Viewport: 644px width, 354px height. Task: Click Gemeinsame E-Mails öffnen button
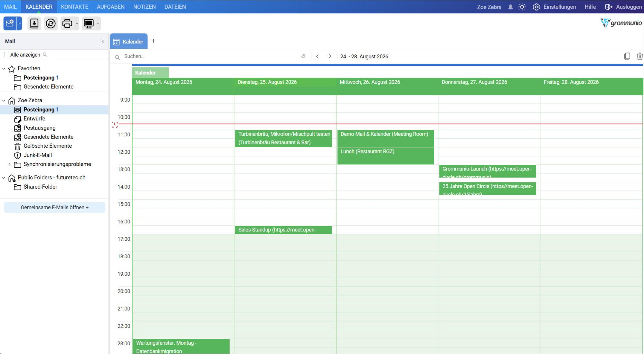54,207
